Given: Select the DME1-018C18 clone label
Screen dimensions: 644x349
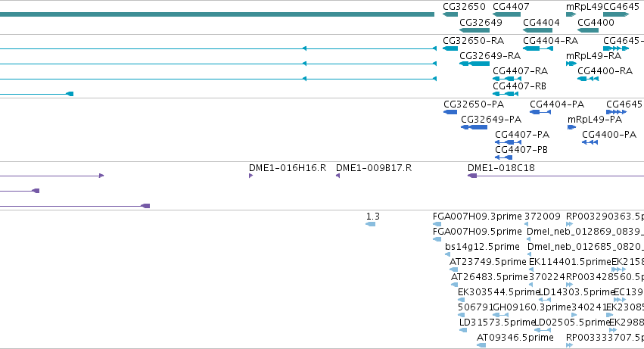Looking at the screenshot, I should tap(501, 168).
